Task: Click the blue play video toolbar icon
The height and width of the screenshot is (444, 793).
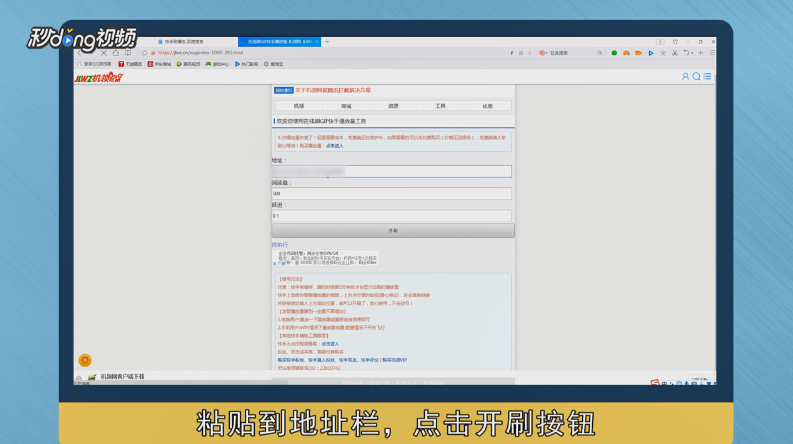Action: click(651, 53)
